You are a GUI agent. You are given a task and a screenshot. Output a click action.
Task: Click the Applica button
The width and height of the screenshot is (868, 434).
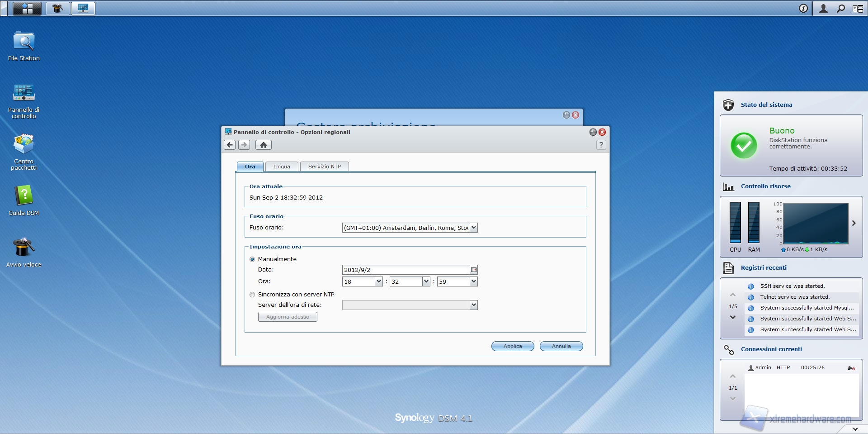[513, 346]
